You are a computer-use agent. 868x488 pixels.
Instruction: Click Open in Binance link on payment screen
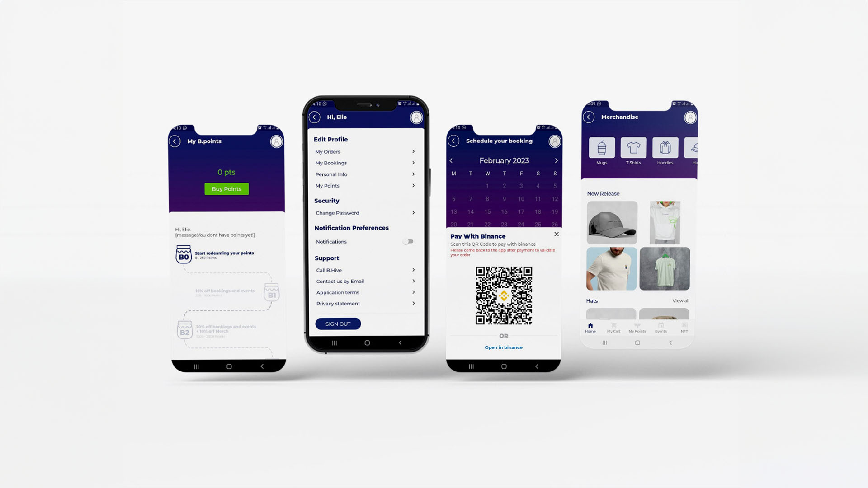coord(503,347)
